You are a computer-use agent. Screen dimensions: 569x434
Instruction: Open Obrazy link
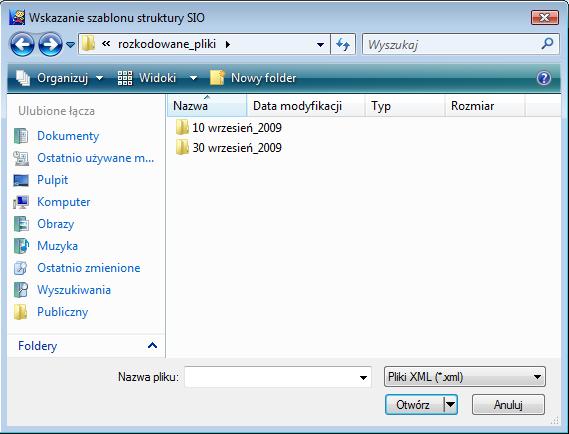(x=56, y=224)
